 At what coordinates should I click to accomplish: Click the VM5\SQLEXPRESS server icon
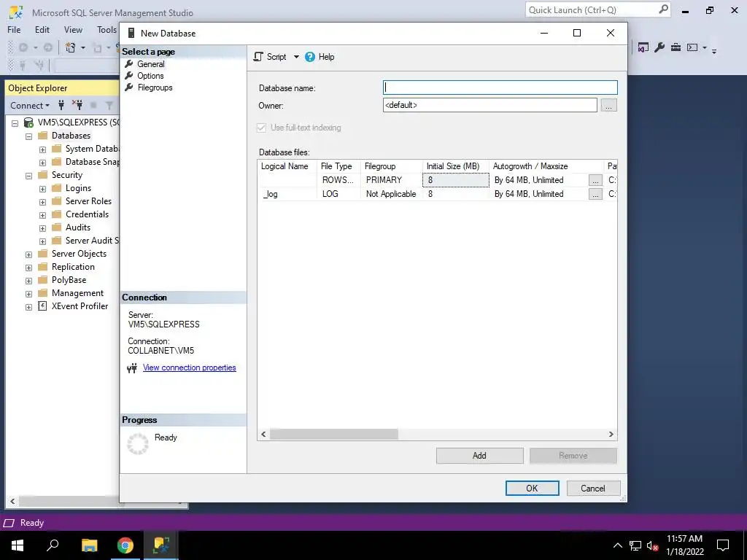28,122
